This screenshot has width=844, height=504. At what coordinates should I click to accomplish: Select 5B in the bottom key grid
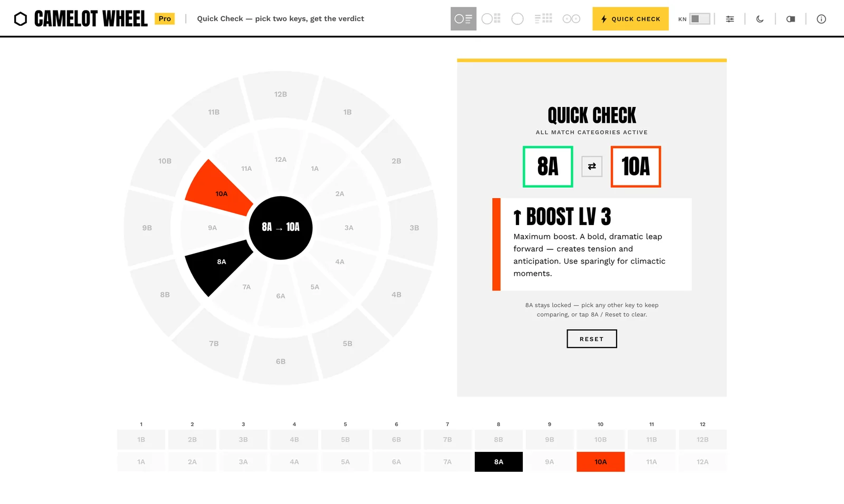(346, 440)
